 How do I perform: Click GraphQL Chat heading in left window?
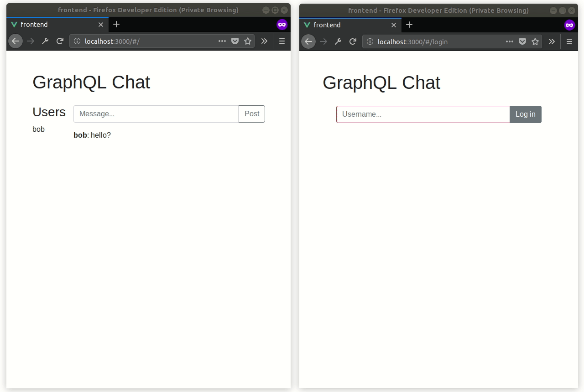[x=91, y=83]
